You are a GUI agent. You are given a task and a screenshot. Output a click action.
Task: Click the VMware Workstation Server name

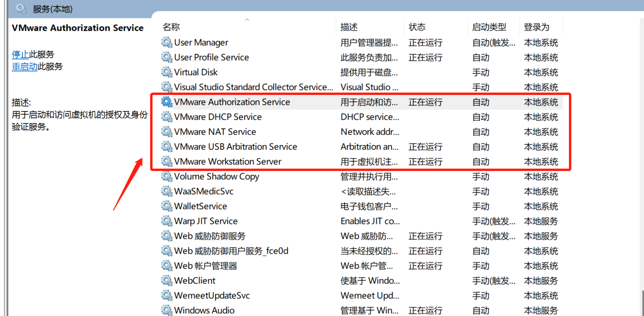228,162
